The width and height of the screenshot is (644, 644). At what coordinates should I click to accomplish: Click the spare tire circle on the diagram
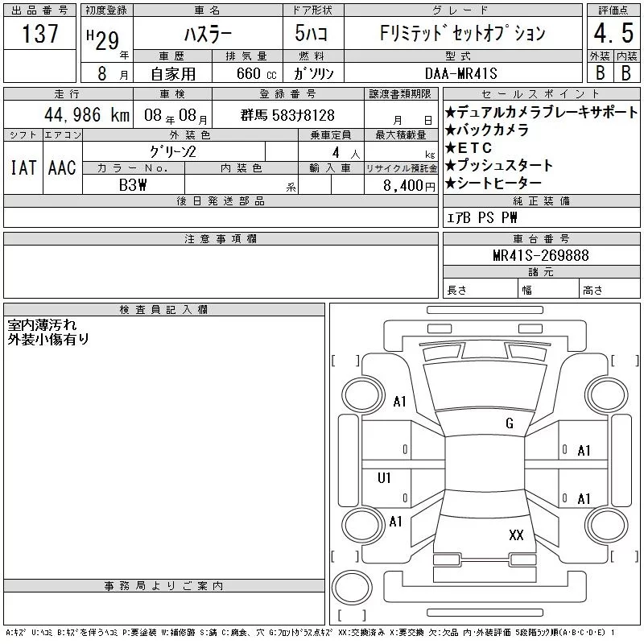352,587
